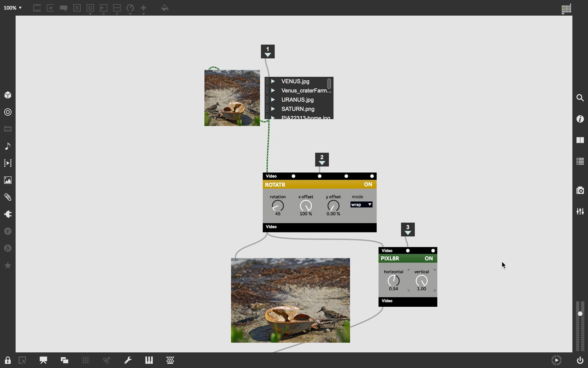Play Venus_craterFarm in the playlist
Screen dimensions: 588x368
click(273, 90)
